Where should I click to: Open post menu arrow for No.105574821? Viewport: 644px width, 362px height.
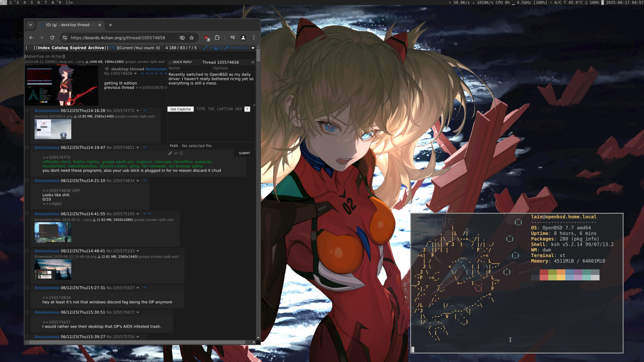138,147
